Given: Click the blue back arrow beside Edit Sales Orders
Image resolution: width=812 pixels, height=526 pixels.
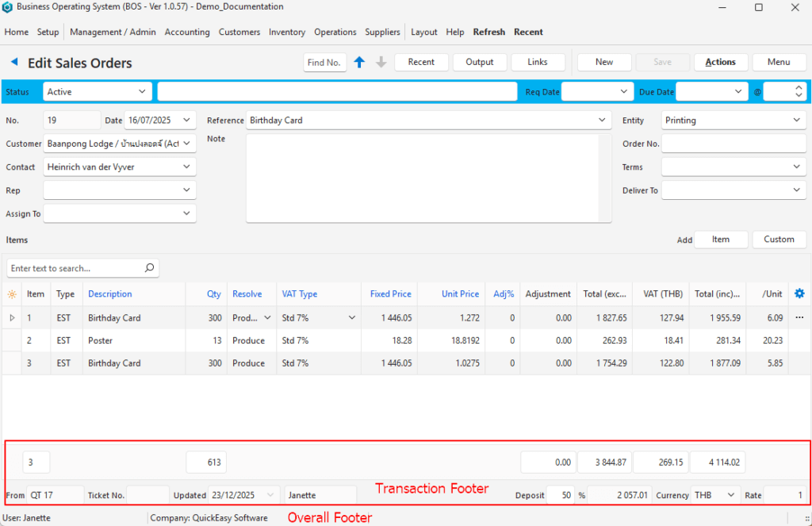Looking at the screenshot, I should (x=13, y=62).
